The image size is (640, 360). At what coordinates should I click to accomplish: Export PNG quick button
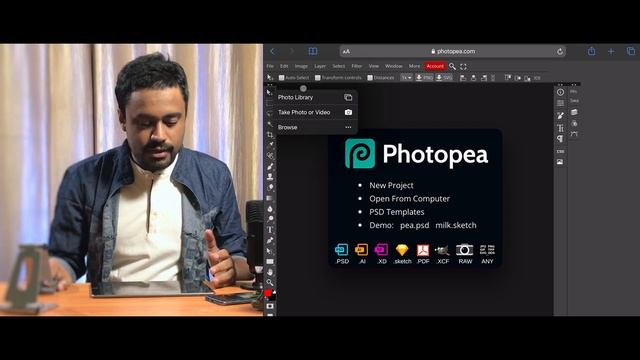424,78
